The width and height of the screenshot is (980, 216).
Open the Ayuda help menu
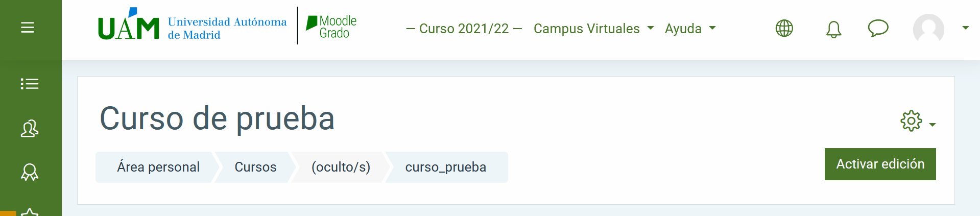(x=690, y=29)
